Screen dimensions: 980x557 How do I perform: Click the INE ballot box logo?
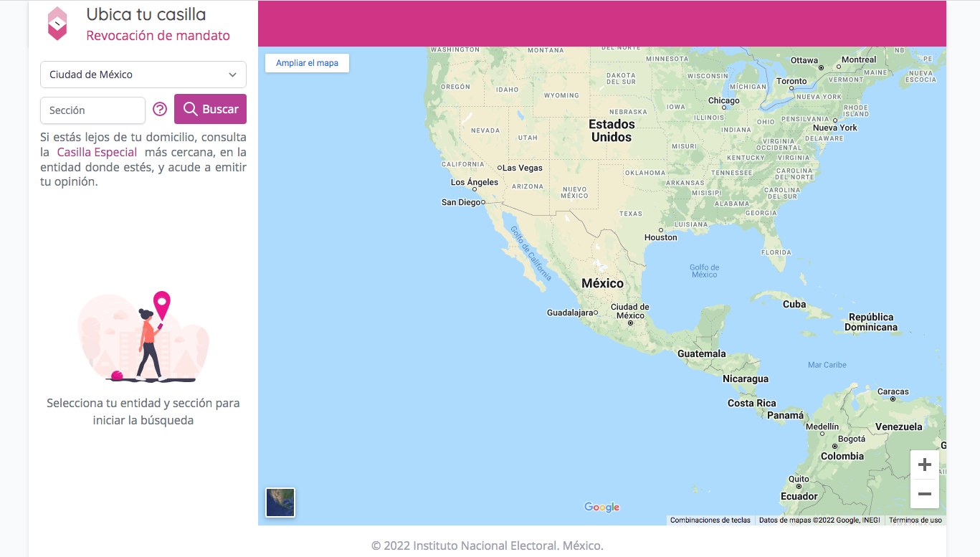[x=57, y=24]
